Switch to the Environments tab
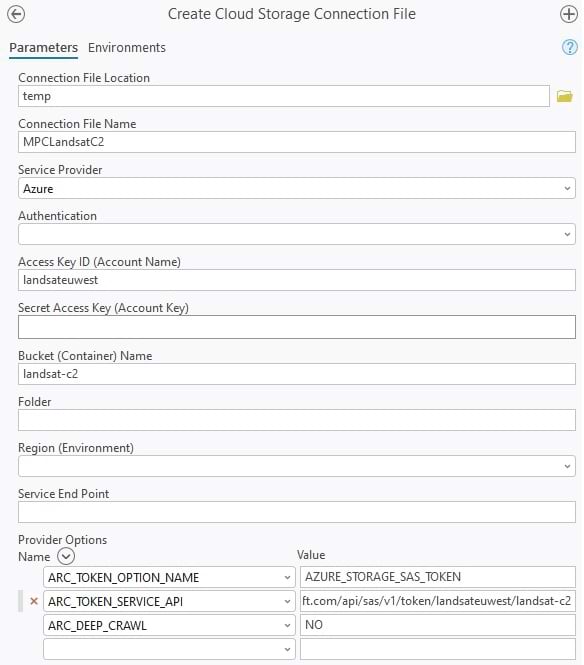 pyautogui.click(x=127, y=48)
